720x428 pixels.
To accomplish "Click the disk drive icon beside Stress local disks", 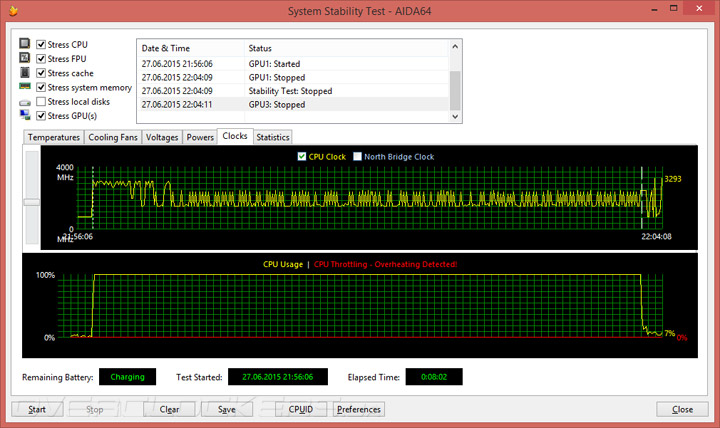I will 25,103.
